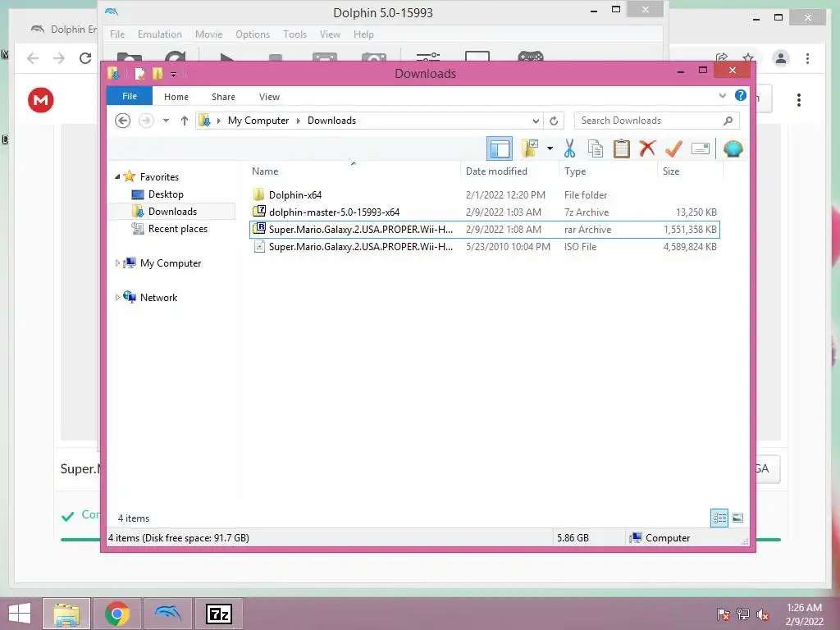Switch to the Home ribbon tab
840x630 pixels.
coord(176,97)
